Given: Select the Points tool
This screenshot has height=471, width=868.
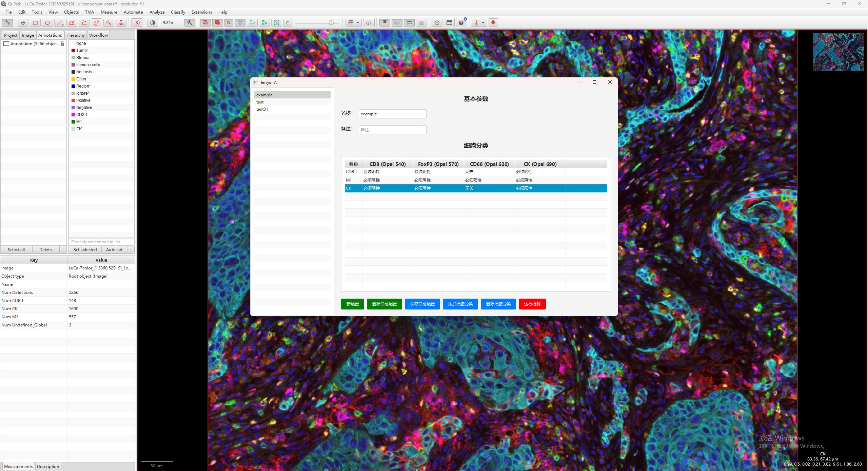Looking at the screenshot, I should pos(121,23).
